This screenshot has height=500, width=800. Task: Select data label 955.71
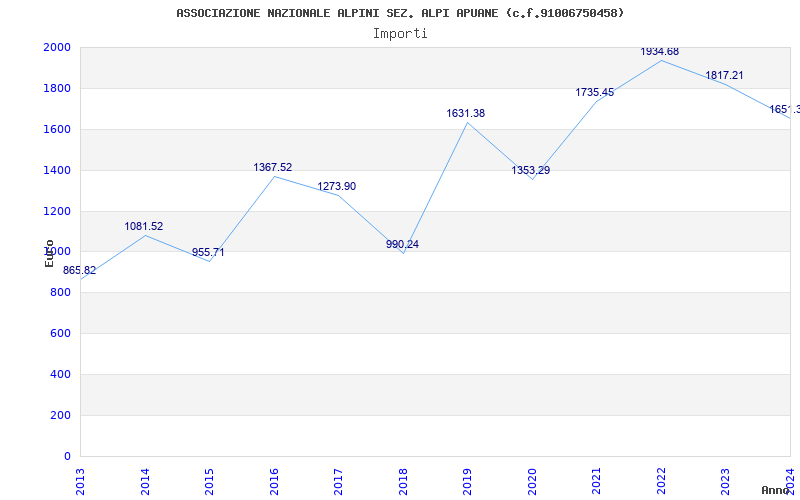208,252
